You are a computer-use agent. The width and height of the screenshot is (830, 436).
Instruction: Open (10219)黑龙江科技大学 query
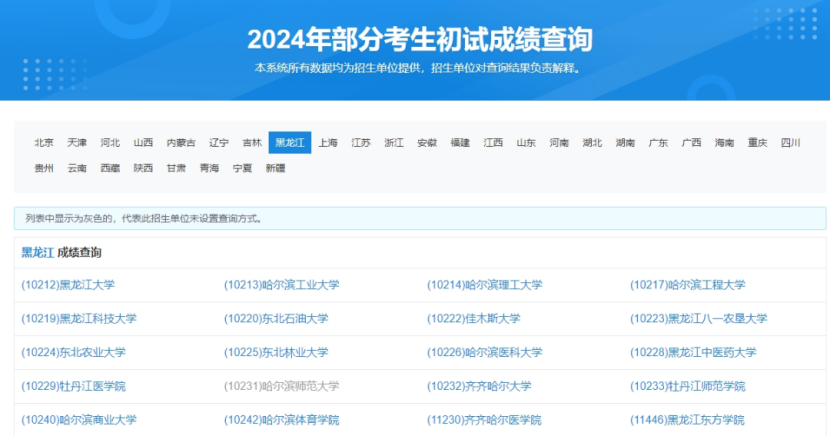point(79,319)
